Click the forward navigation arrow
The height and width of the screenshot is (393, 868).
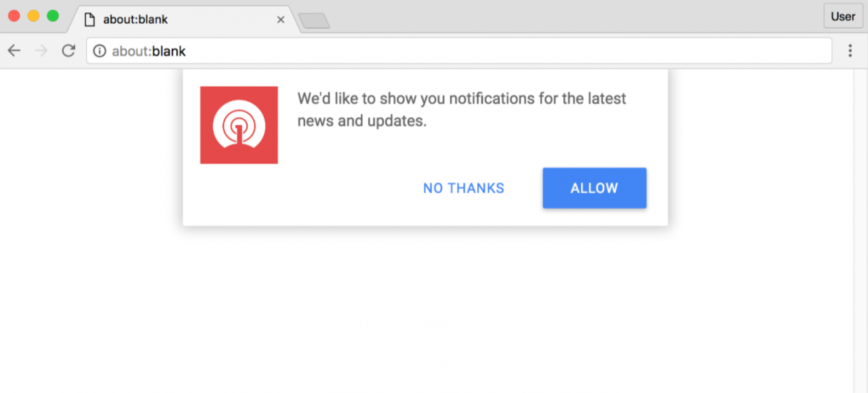coord(41,51)
